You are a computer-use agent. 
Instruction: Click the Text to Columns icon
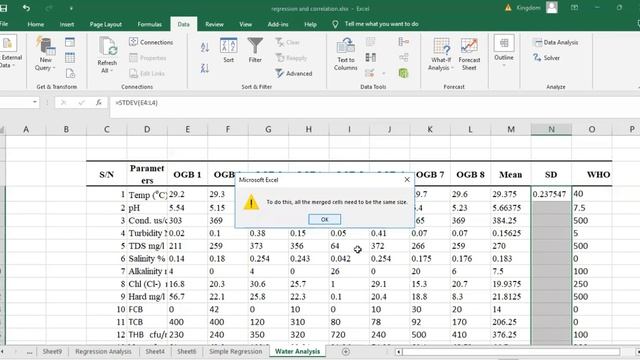point(346,53)
